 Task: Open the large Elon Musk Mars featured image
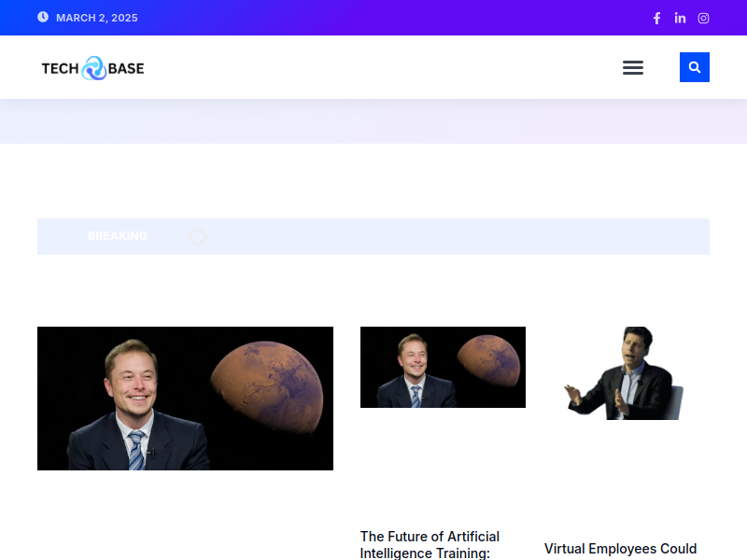tap(185, 399)
